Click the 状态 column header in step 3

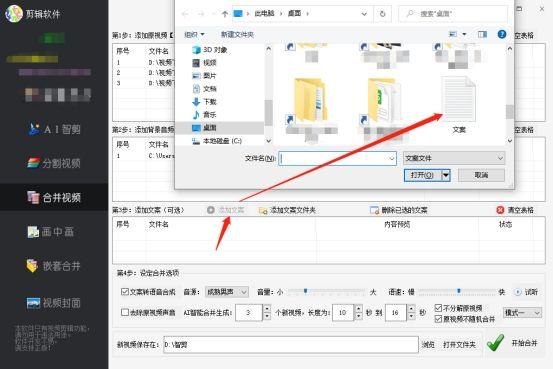pos(505,224)
